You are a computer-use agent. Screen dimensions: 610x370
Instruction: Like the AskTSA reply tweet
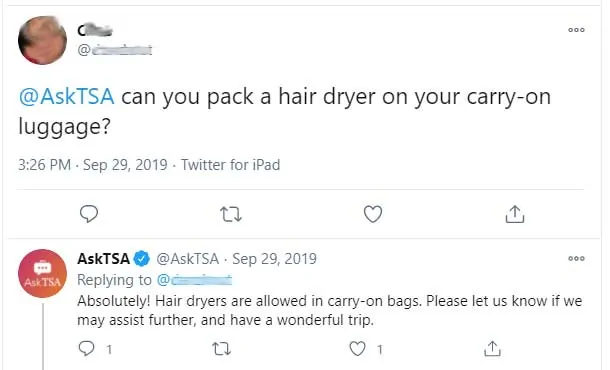(x=357, y=349)
